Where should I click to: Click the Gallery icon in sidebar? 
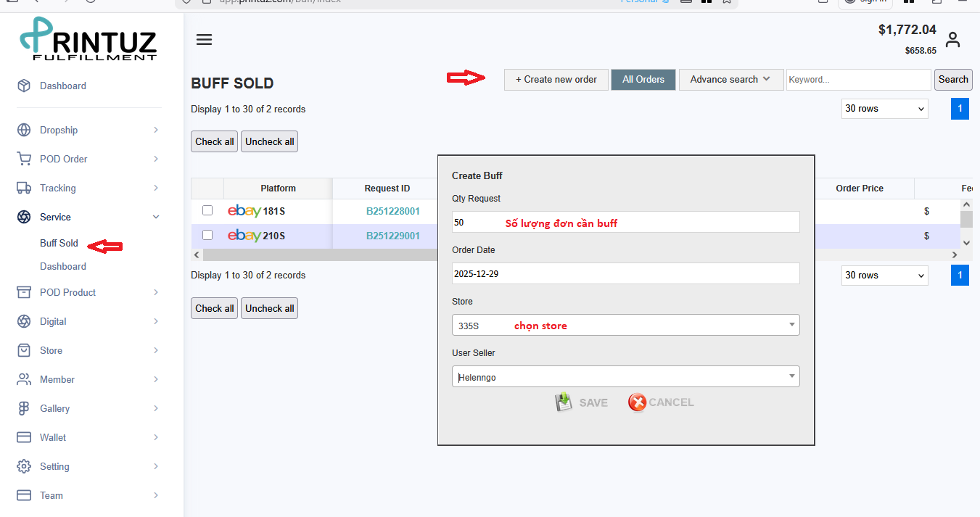(24, 408)
